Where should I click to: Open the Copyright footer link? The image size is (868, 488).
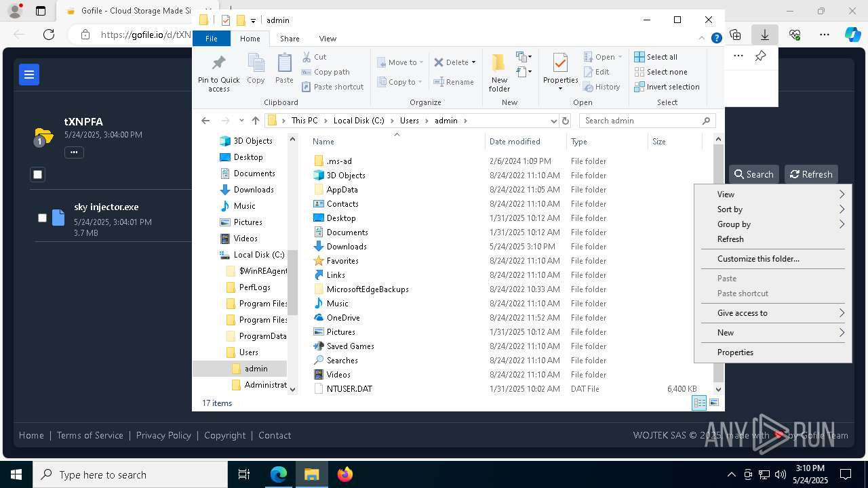coord(225,435)
